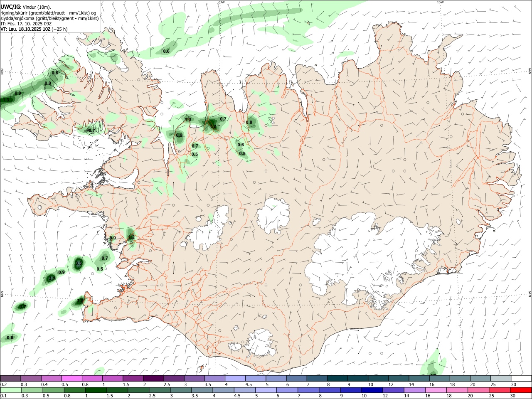Select the darkest purple swatch in upper legend
This screenshot has height=399, width=532.
pos(153,379)
